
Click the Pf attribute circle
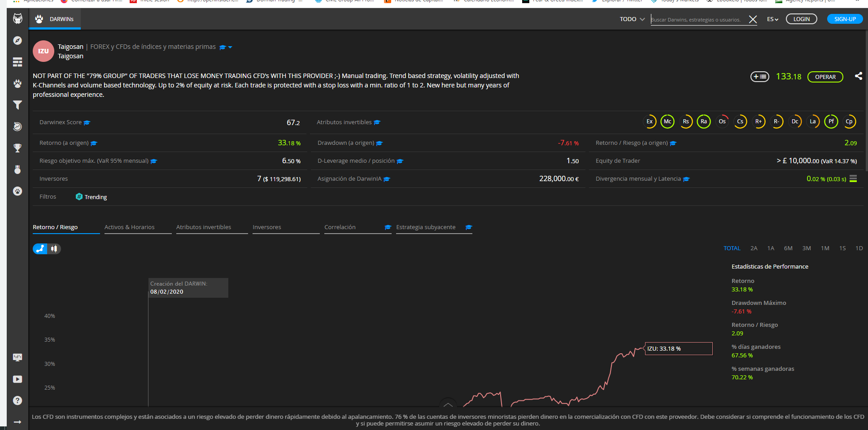click(831, 122)
